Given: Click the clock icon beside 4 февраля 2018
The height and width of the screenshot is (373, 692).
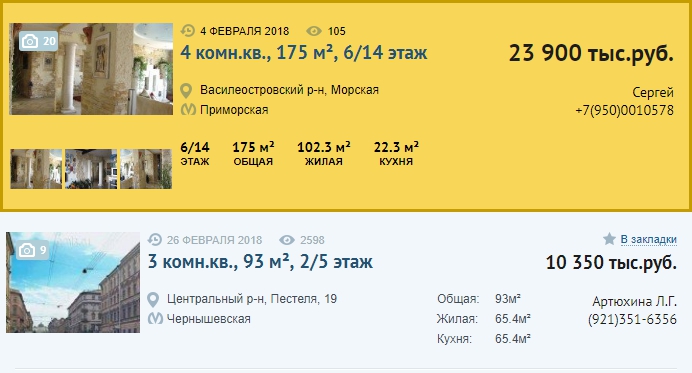Looking at the screenshot, I should (188, 31).
